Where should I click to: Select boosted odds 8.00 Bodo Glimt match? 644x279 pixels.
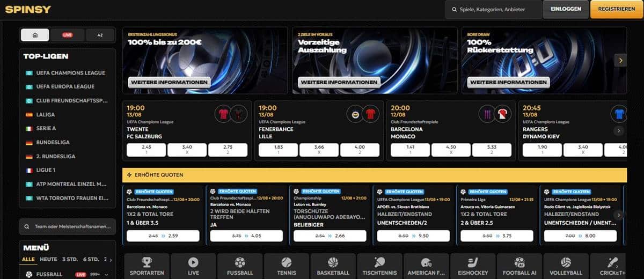click(580, 236)
